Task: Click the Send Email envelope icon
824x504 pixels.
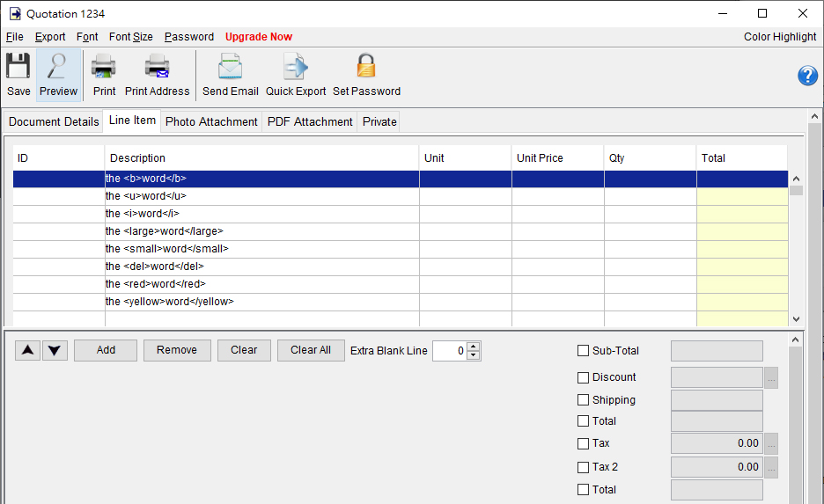Action: pyautogui.click(x=230, y=67)
